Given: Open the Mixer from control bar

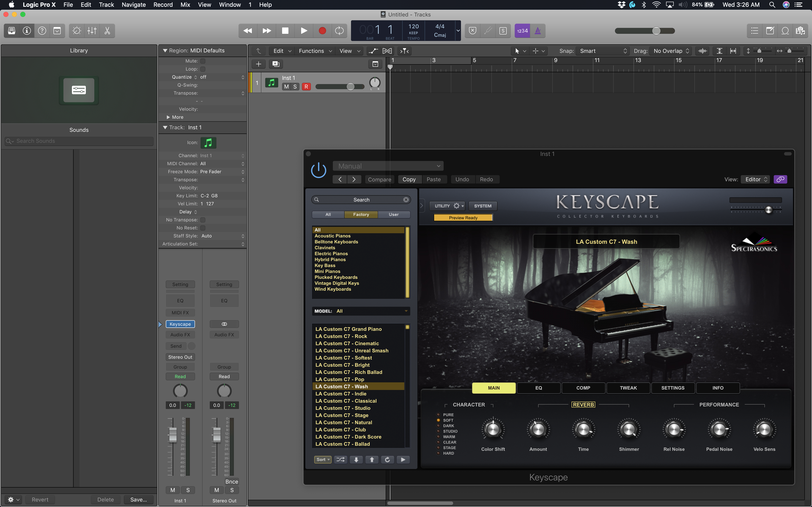Looking at the screenshot, I should pyautogui.click(x=92, y=31).
